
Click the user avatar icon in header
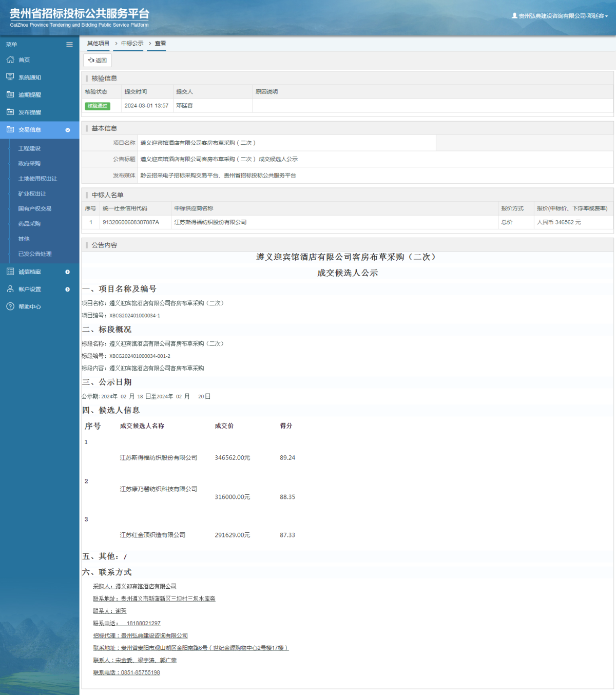(x=514, y=16)
